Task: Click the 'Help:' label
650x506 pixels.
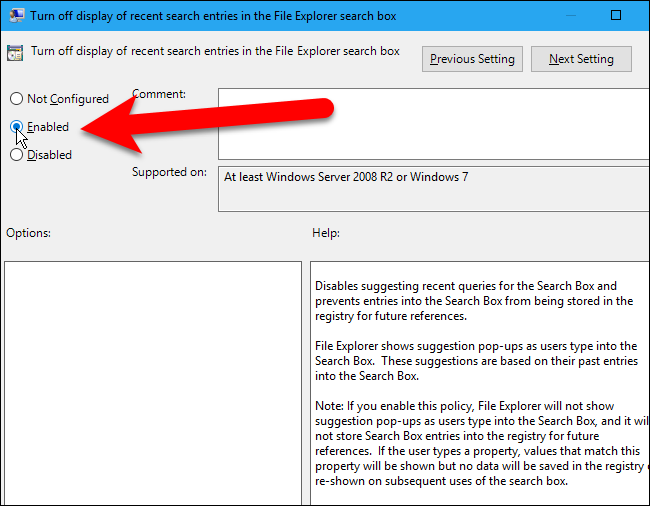Action: [326, 233]
